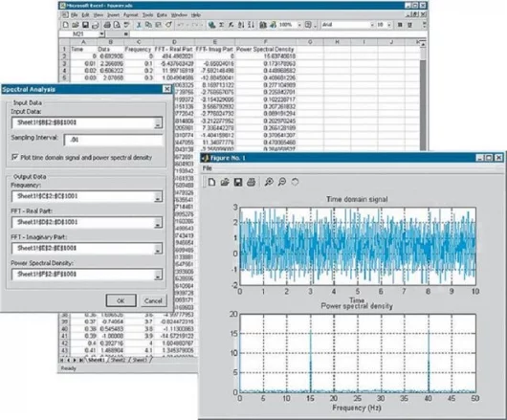Toggle Plot time domain signal checkbox

pos(14,157)
